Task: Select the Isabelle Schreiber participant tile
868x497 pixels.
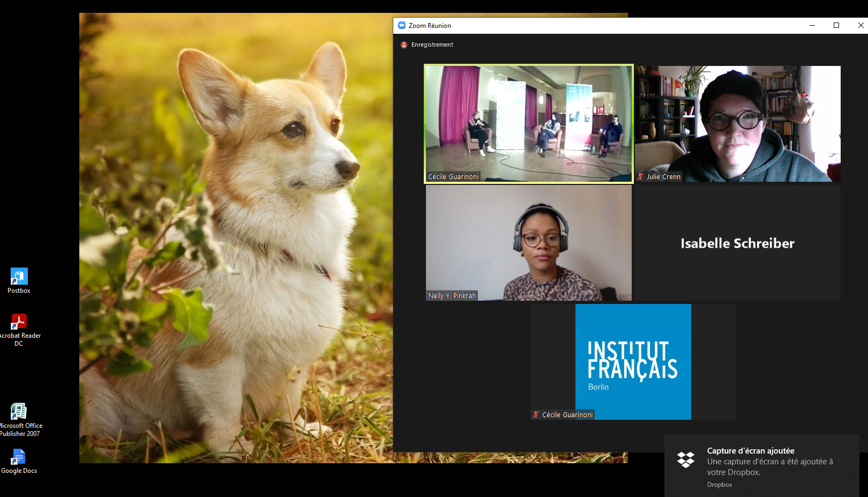Action: 737,243
